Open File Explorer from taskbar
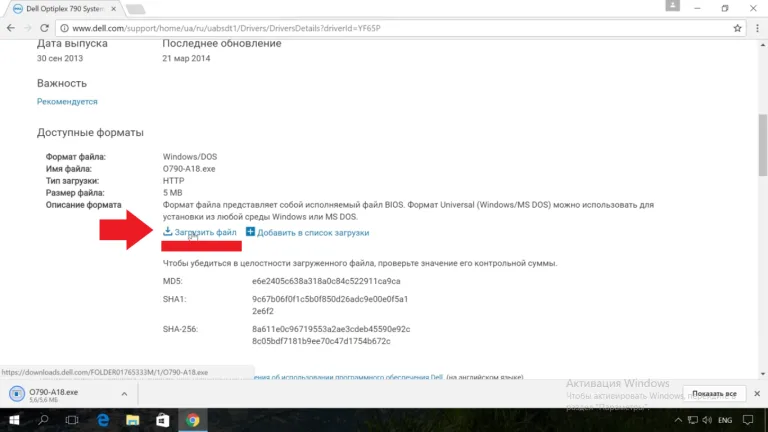 tap(132, 420)
